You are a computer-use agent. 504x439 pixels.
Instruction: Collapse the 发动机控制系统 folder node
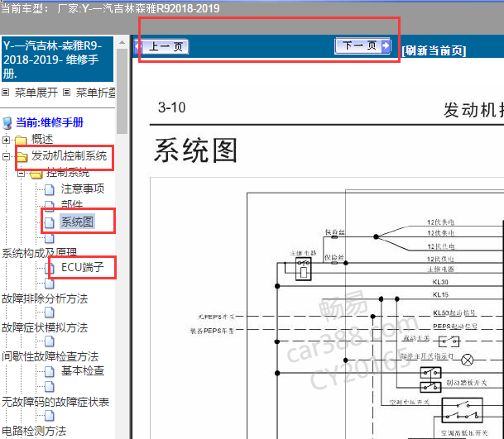click(x=6, y=157)
